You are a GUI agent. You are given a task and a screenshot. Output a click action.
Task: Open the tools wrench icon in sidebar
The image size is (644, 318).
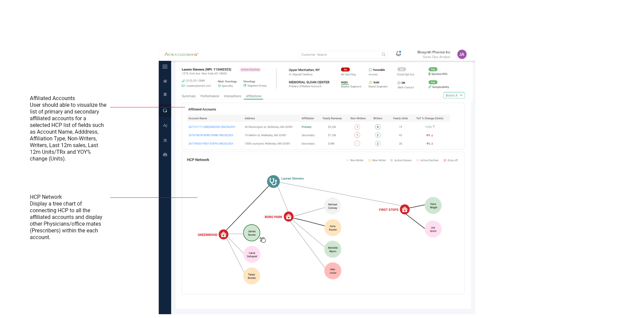click(165, 140)
